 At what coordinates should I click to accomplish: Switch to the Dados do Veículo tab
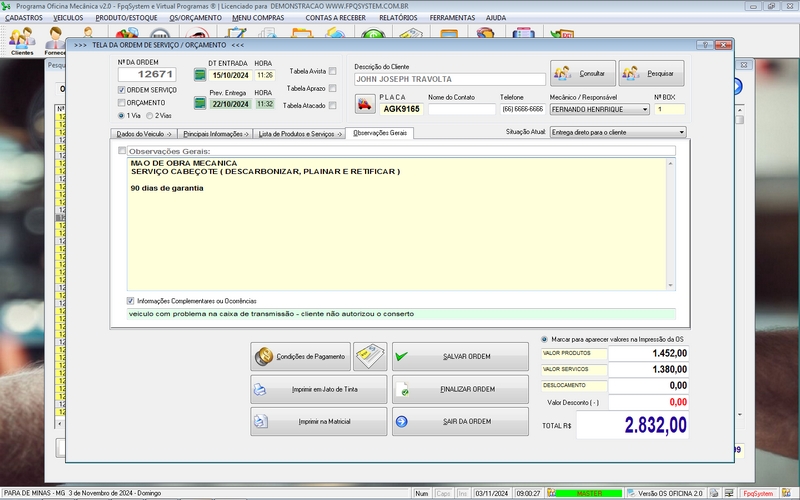144,134
